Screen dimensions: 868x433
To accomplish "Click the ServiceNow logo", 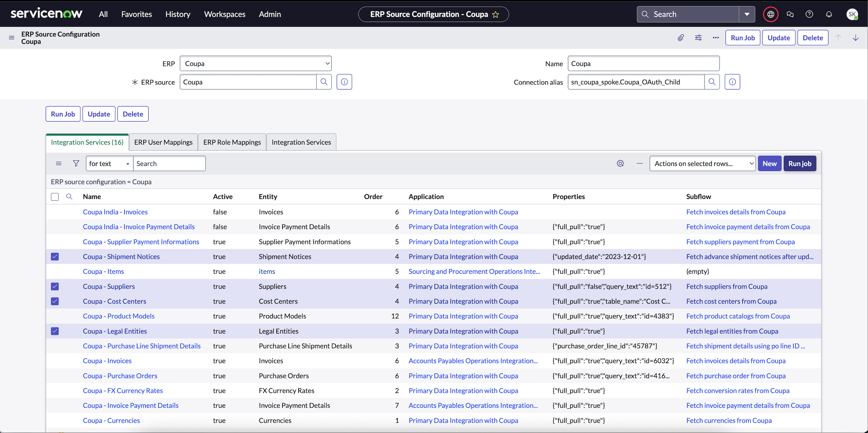I will (47, 13).
